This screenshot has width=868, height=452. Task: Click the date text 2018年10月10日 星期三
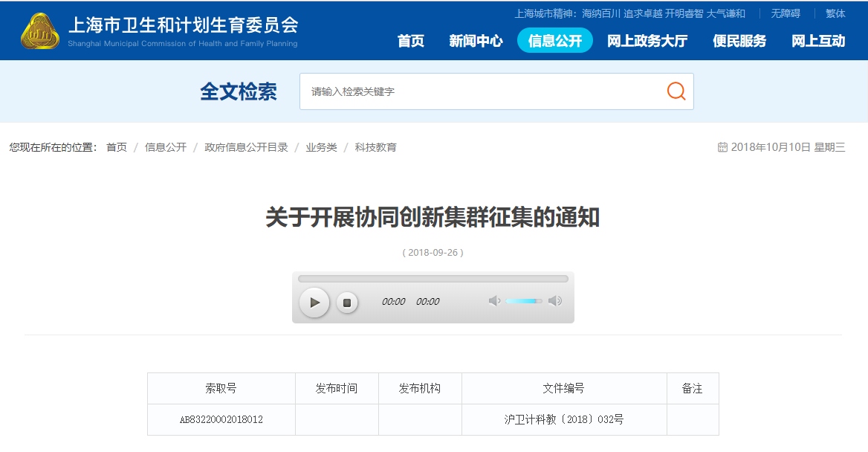tap(788, 147)
